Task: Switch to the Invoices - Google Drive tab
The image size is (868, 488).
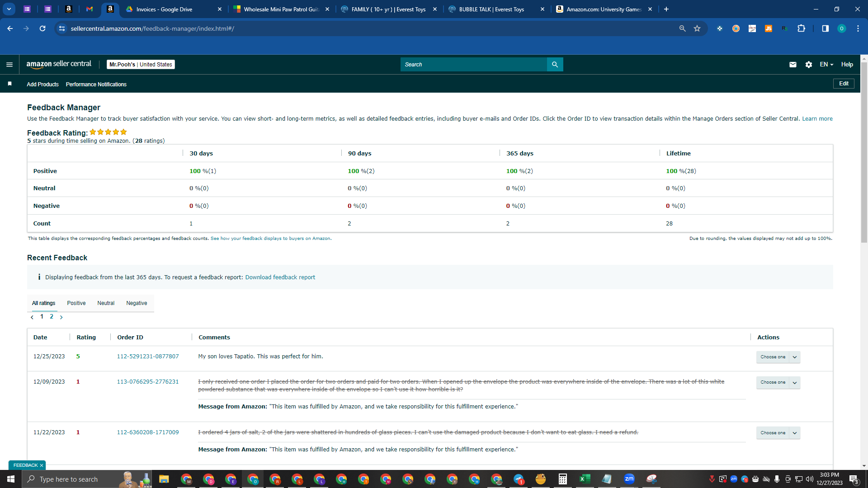Action: click(x=173, y=9)
